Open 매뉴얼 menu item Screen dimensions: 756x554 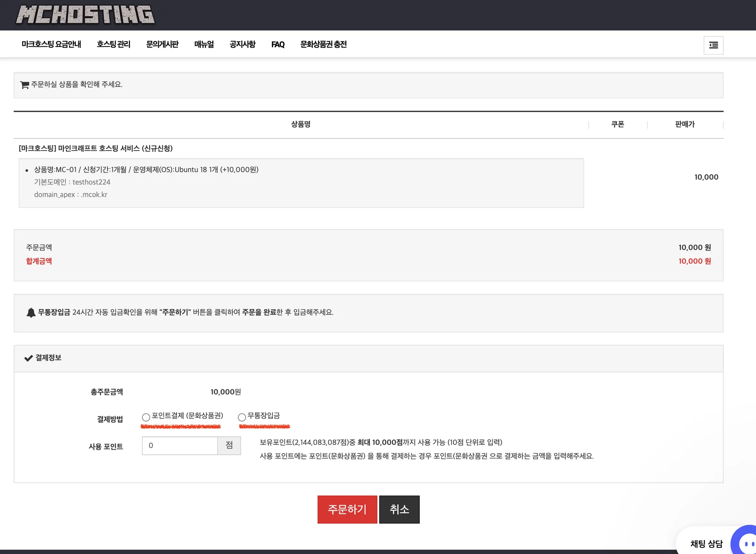pos(204,44)
